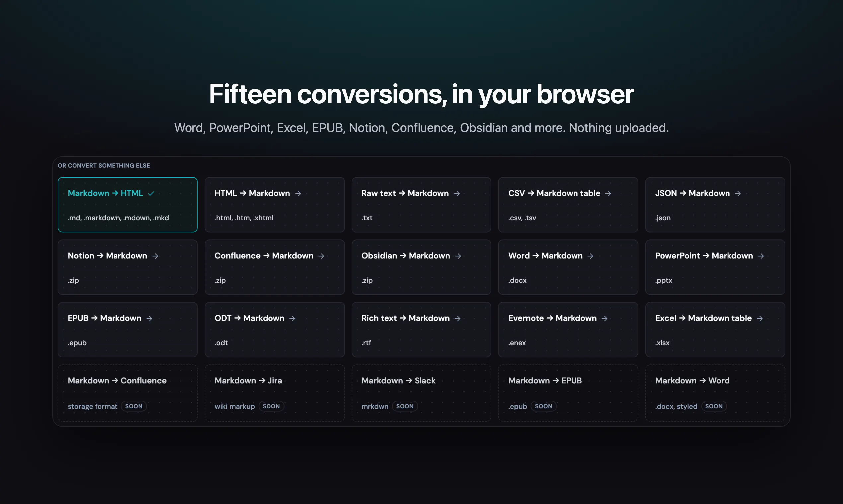Click the arrow icon beside Raw text → Markdown

(457, 193)
